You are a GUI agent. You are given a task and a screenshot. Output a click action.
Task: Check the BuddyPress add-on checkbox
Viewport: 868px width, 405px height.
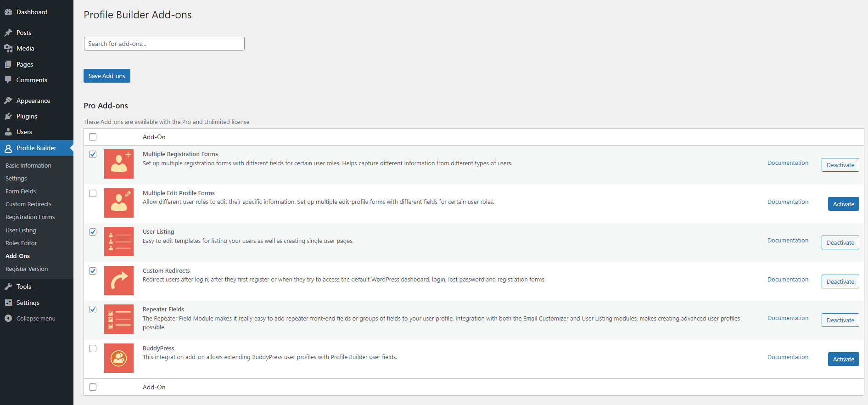93,349
